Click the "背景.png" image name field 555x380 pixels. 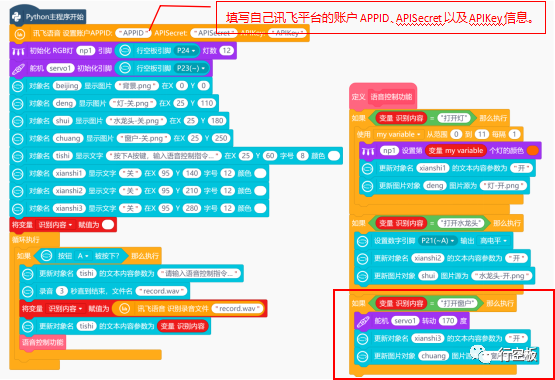tap(136, 86)
